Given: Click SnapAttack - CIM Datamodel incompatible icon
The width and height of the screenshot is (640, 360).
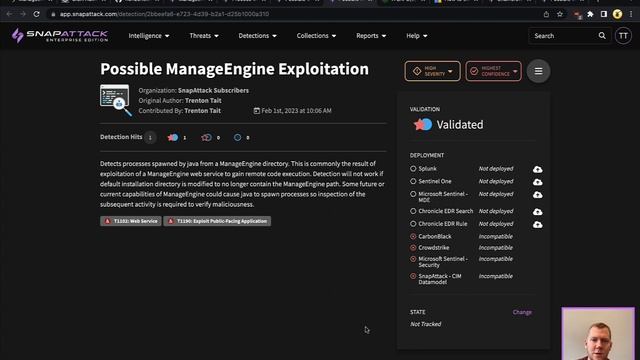Looking at the screenshot, I should click(x=413, y=276).
